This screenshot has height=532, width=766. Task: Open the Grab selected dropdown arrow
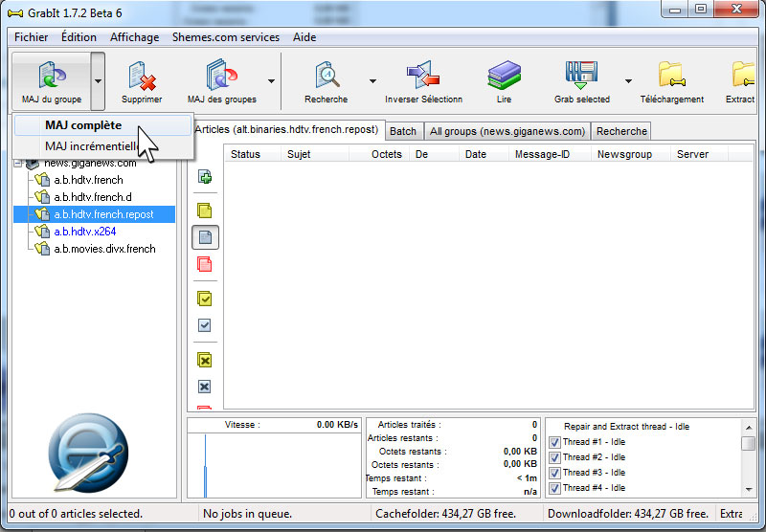[629, 81]
